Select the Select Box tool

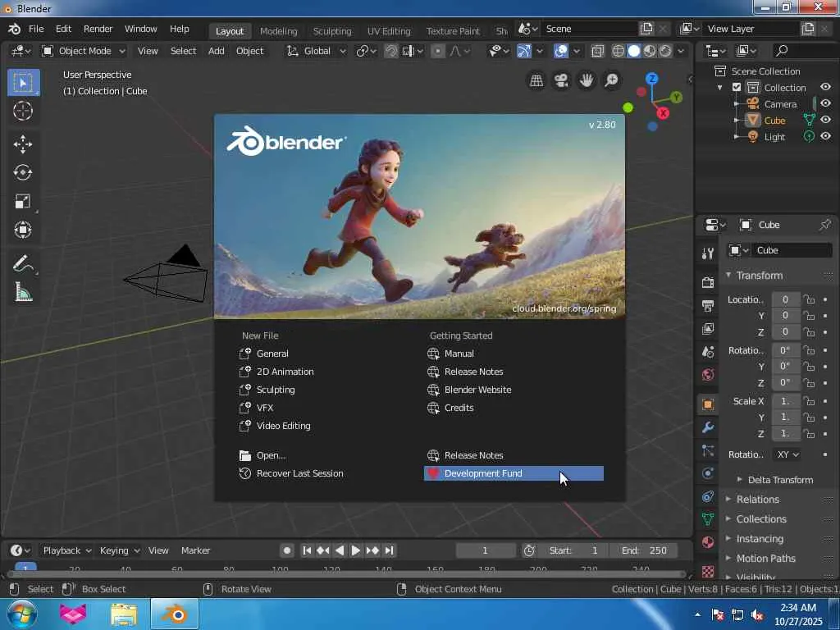pos(23,83)
